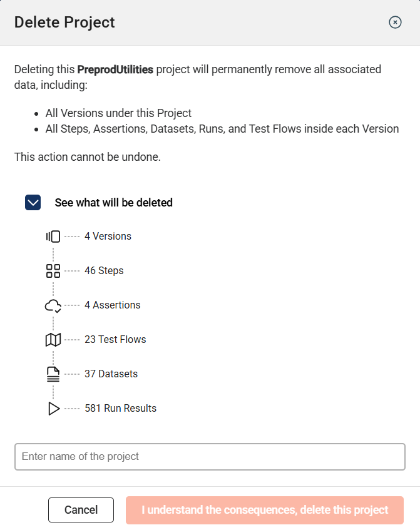The width and height of the screenshot is (420, 530).
Task: Click the bold PreprodUtilities project name
Action: click(x=115, y=69)
